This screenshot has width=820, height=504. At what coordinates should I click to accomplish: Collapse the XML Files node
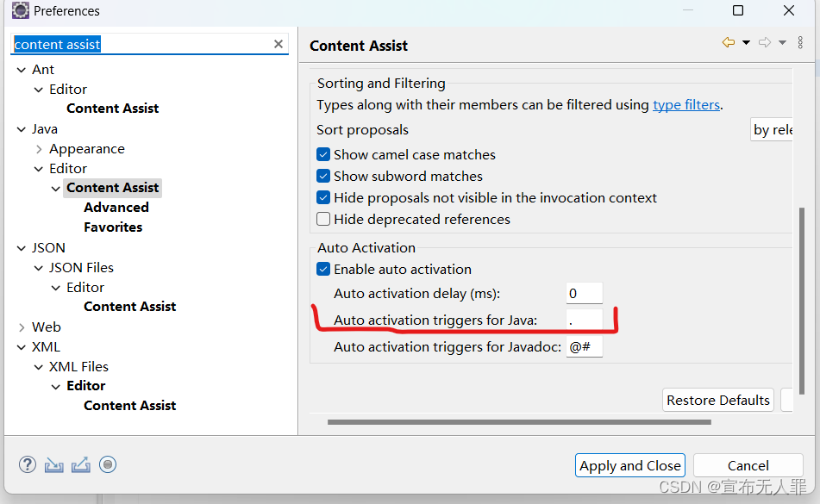tap(39, 367)
